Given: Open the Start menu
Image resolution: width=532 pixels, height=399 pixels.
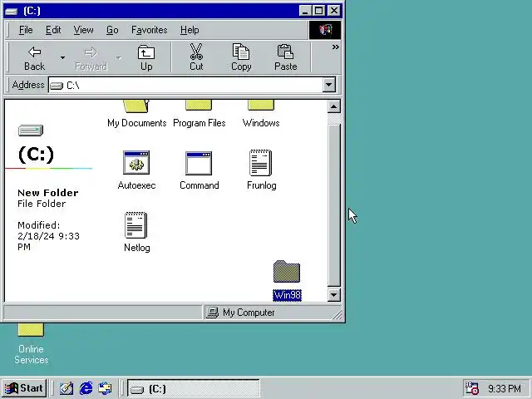Looking at the screenshot, I should [x=24, y=388].
